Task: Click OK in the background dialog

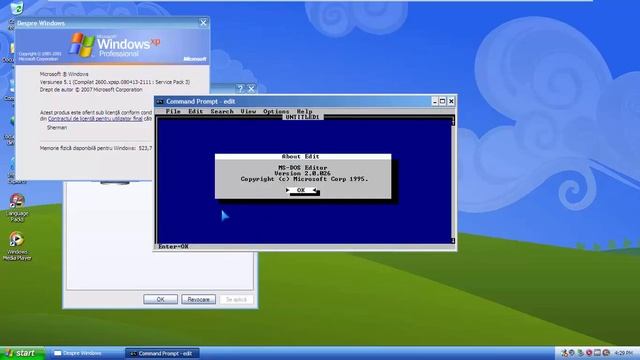Action: 160,299
